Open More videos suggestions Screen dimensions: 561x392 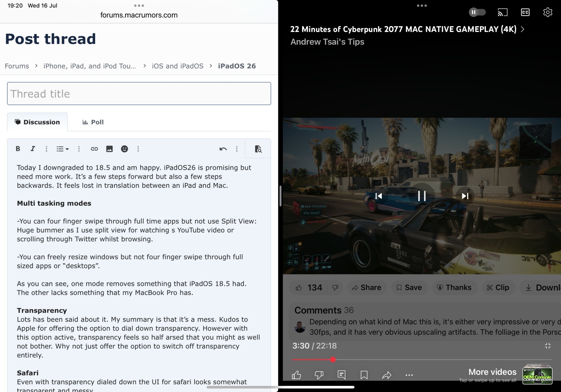(x=488, y=375)
